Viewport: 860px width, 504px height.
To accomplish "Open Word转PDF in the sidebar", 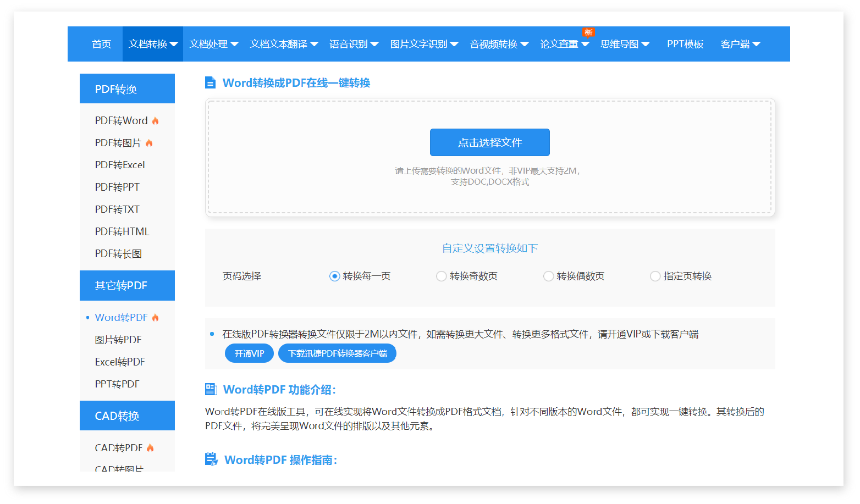I will click(x=122, y=318).
